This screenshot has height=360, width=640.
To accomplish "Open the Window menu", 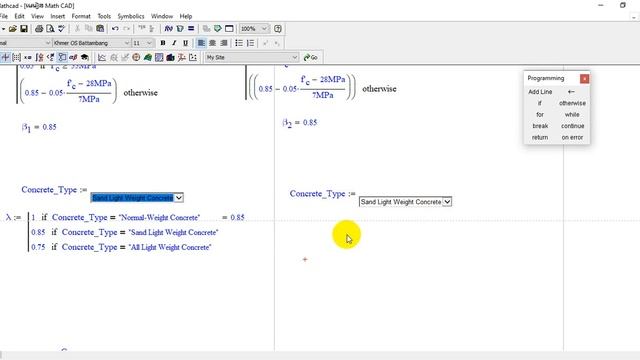I will pos(162,16).
